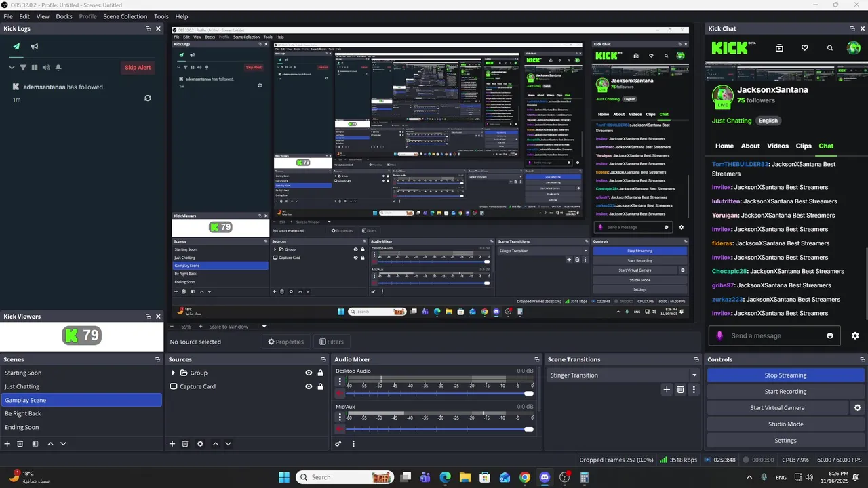The image size is (868, 488).
Task: Click Start Virtual Camera button
Action: click(777, 408)
